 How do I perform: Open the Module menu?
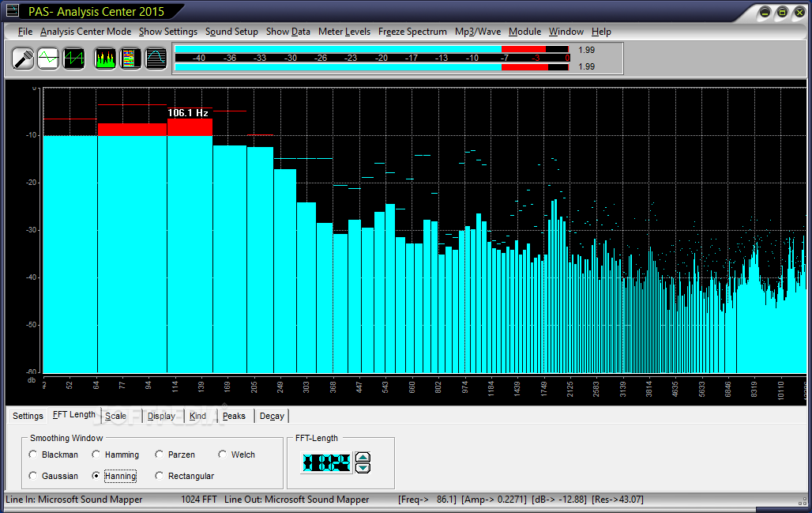(x=524, y=32)
